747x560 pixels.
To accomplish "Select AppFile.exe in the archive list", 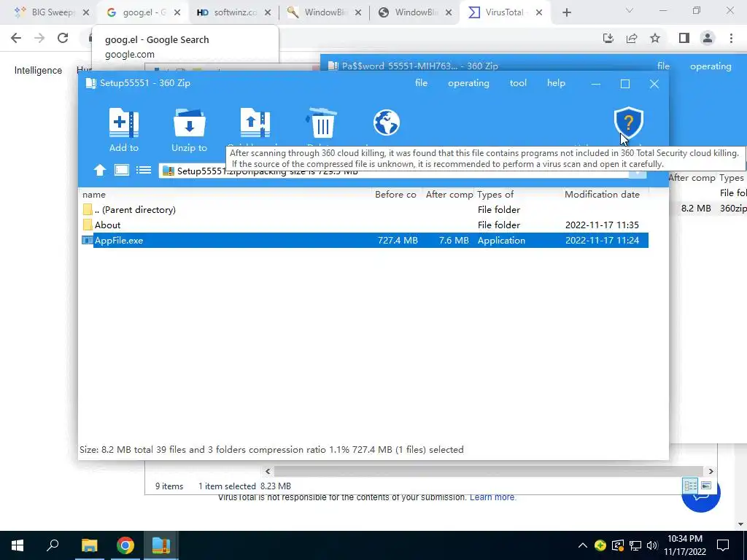I will [365, 240].
